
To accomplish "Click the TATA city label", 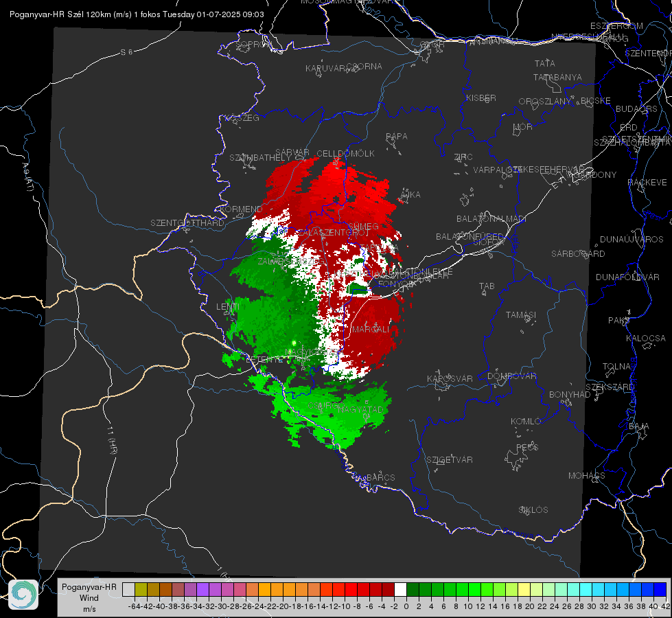I will [545, 63].
